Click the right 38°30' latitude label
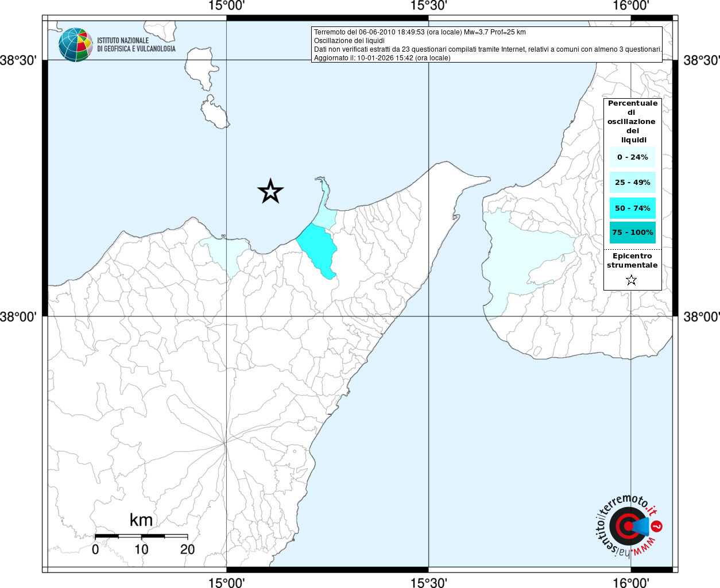 [x=701, y=60]
